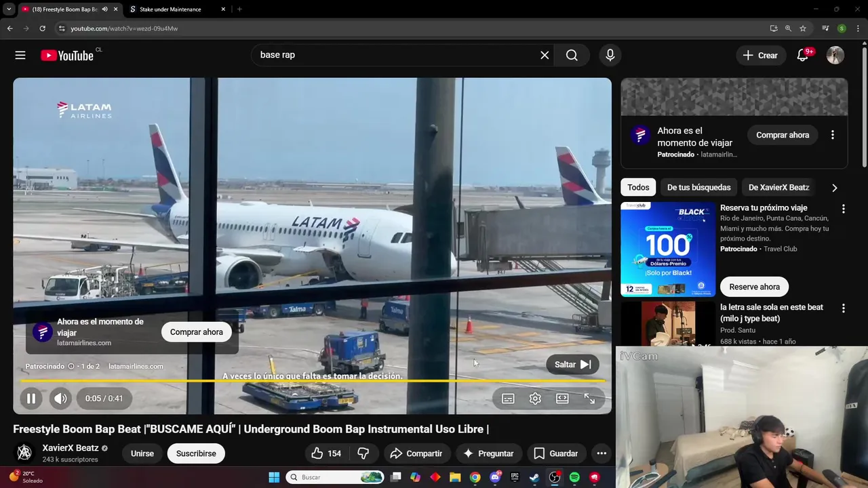Viewport: 868px width, 488px height.
Task: Open latamairlines.com link in ad overlay
Action: click(136, 367)
